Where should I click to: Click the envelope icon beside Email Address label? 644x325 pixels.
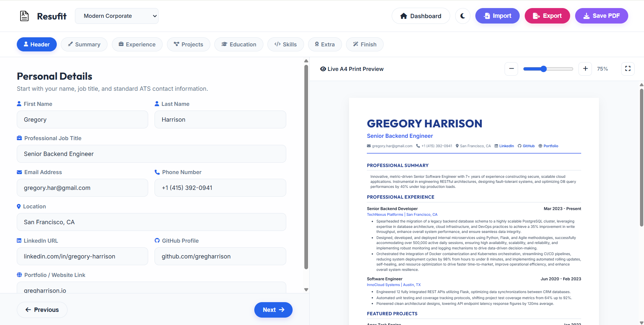19,172
